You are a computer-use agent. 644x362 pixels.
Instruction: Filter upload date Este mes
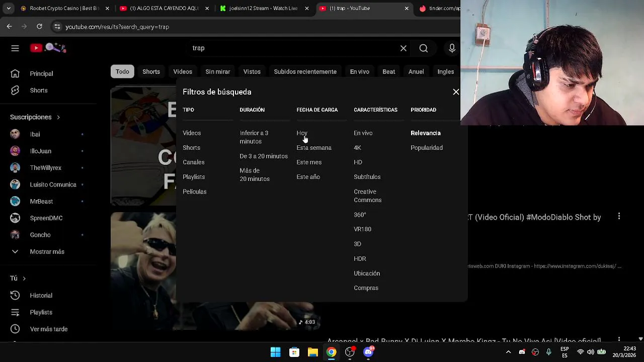[x=309, y=162]
